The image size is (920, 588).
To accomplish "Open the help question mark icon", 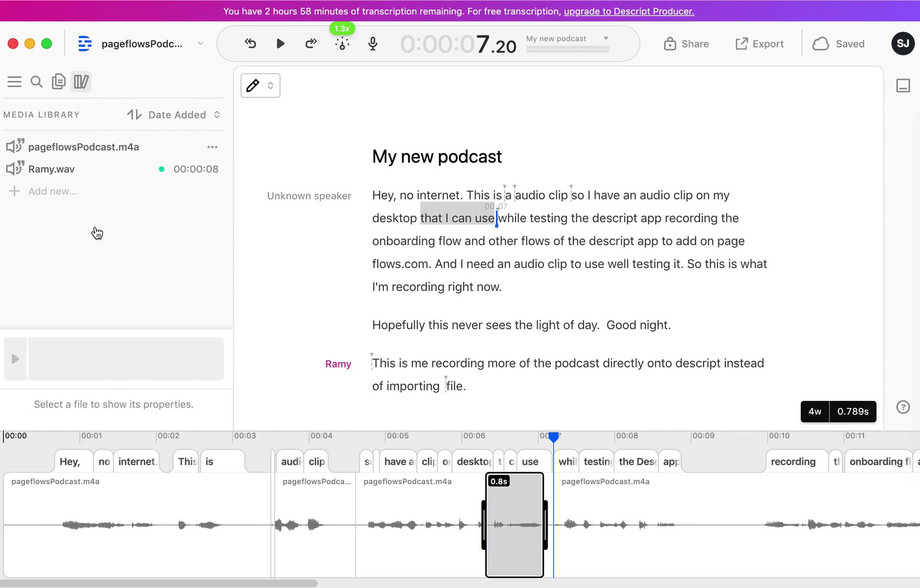I will coord(903,407).
